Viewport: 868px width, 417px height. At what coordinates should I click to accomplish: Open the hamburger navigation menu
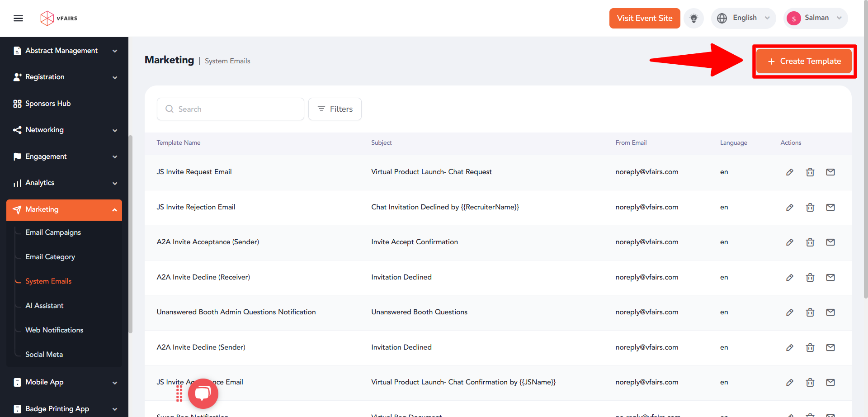(x=18, y=18)
